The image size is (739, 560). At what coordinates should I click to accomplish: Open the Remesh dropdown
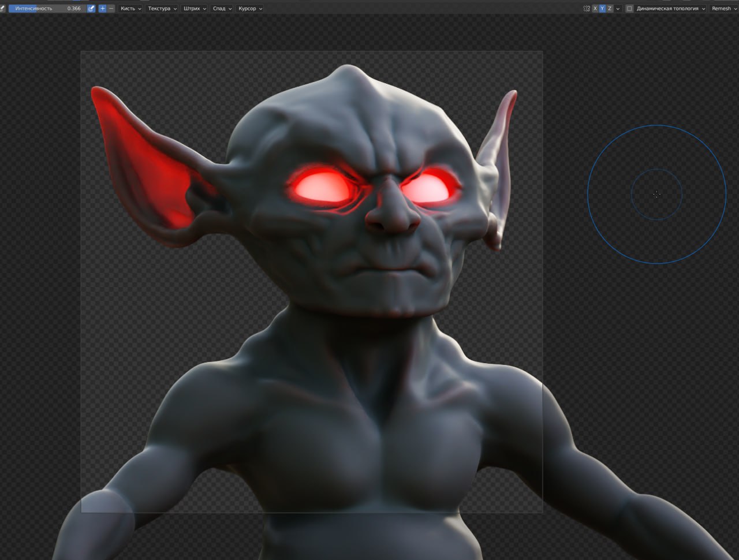tap(724, 9)
